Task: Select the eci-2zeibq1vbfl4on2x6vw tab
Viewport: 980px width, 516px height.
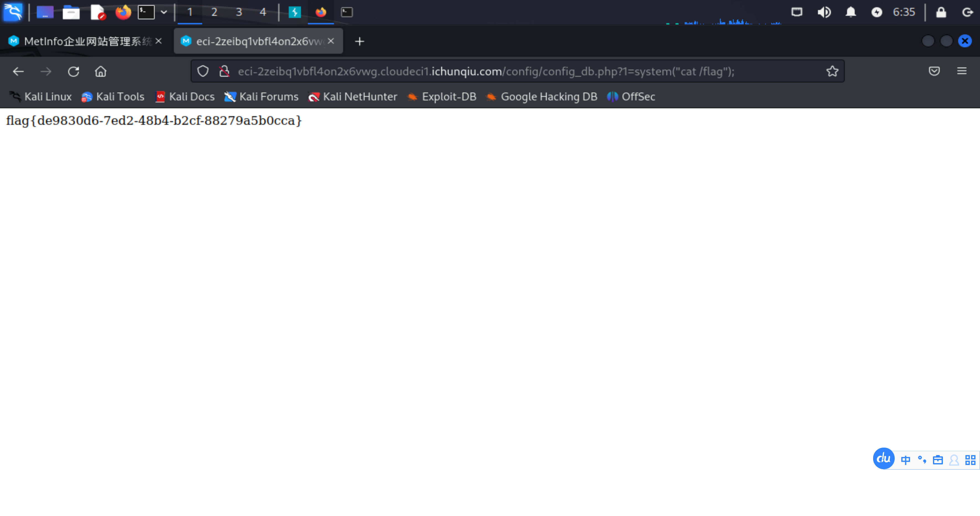Action: pos(258,41)
